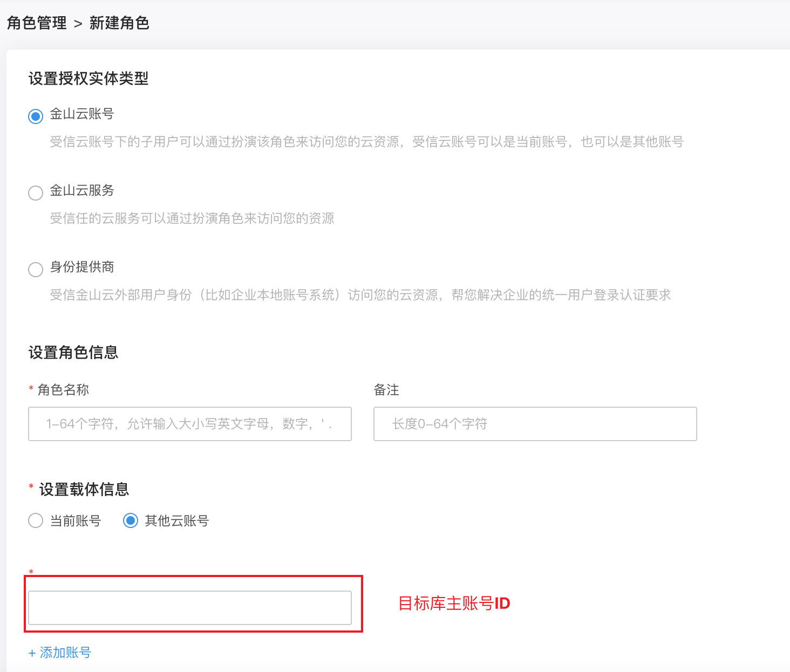Click the 设置载体信息 section heading
The width and height of the screenshot is (790, 672).
coord(84,489)
